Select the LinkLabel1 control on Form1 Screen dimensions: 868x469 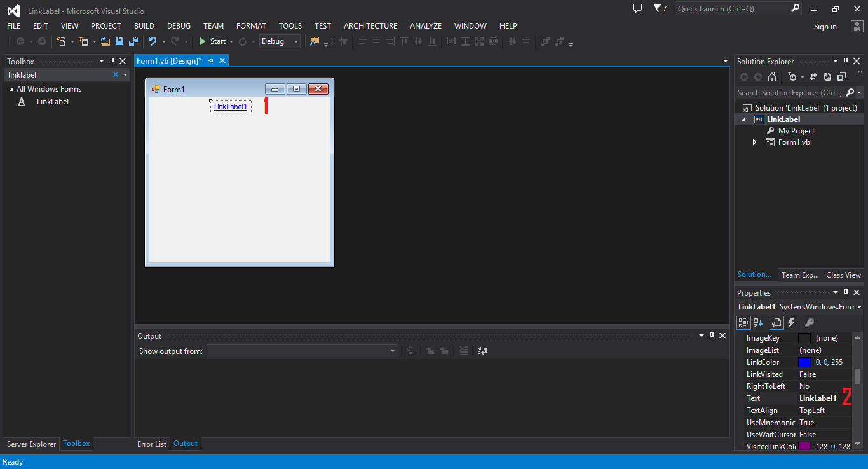(x=230, y=106)
